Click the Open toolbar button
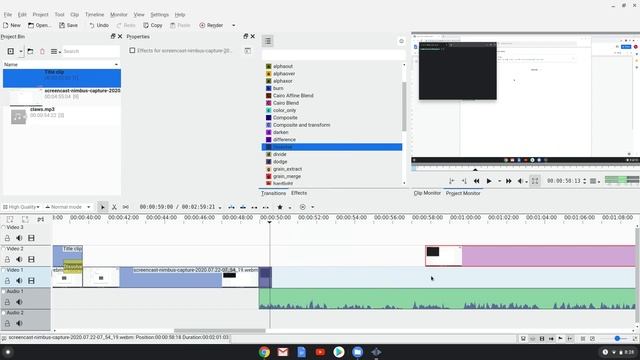 pos(40,25)
